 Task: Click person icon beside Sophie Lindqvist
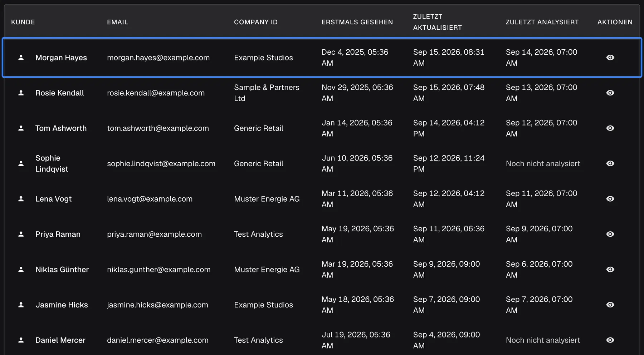click(21, 163)
